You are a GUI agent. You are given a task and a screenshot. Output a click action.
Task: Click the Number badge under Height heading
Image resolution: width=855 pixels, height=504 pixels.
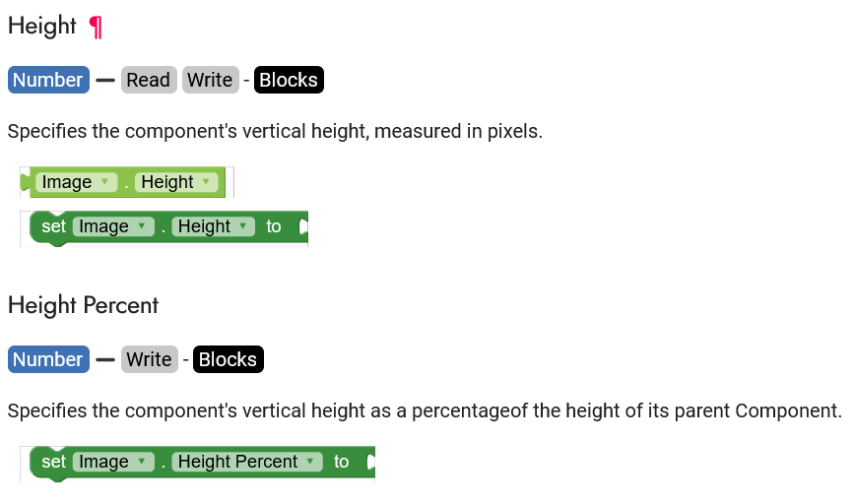point(48,80)
